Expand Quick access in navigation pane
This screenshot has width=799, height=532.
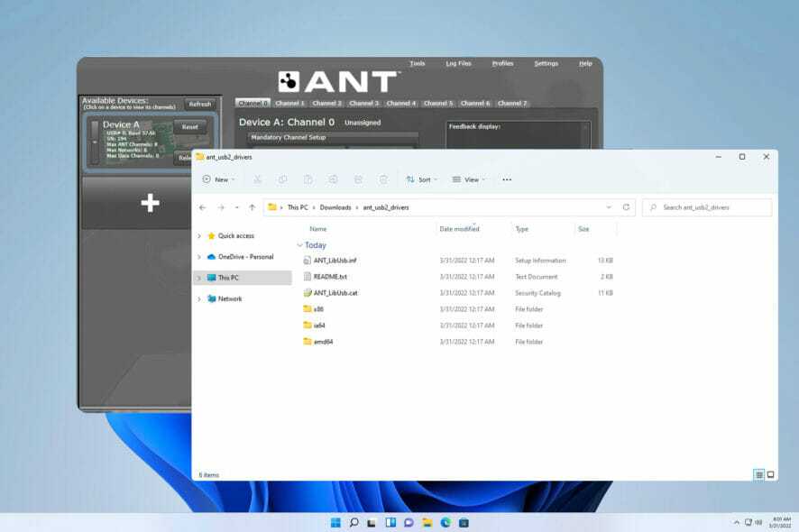coord(199,236)
